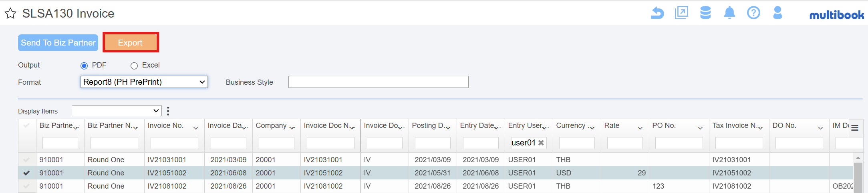868x193 pixels.
Task: Check the row for invoice IV21031001
Action: point(26,159)
